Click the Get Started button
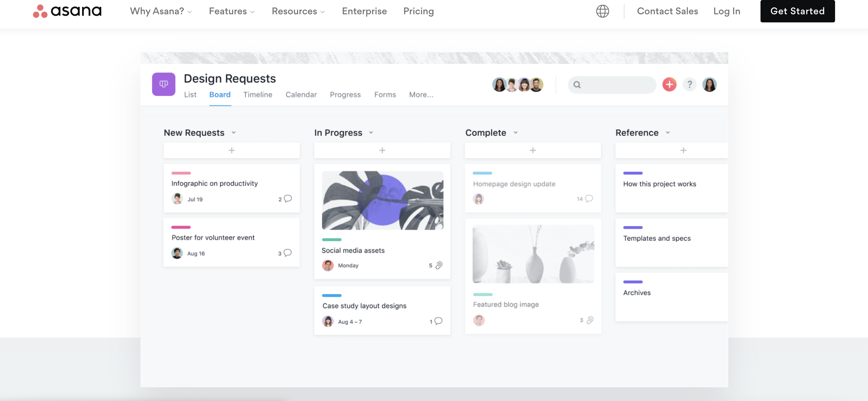This screenshot has height=401, width=868. tap(797, 11)
